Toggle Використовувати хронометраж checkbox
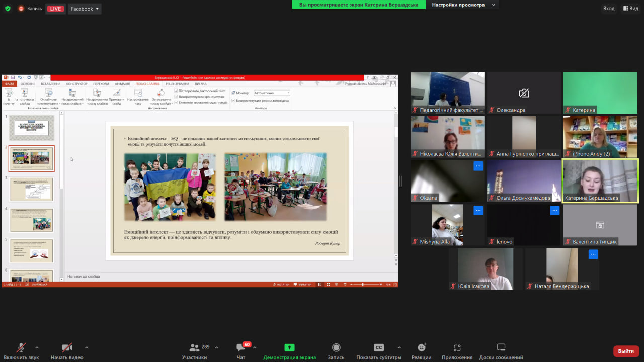Image resolution: width=644 pixels, height=362 pixels. click(176, 97)
